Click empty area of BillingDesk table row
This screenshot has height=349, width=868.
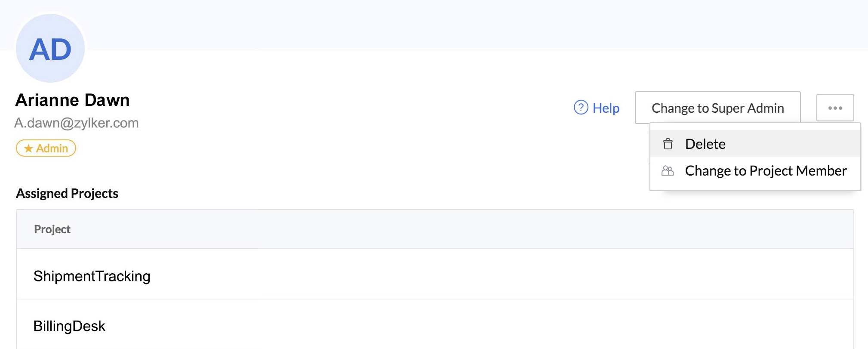pos(473,325)
